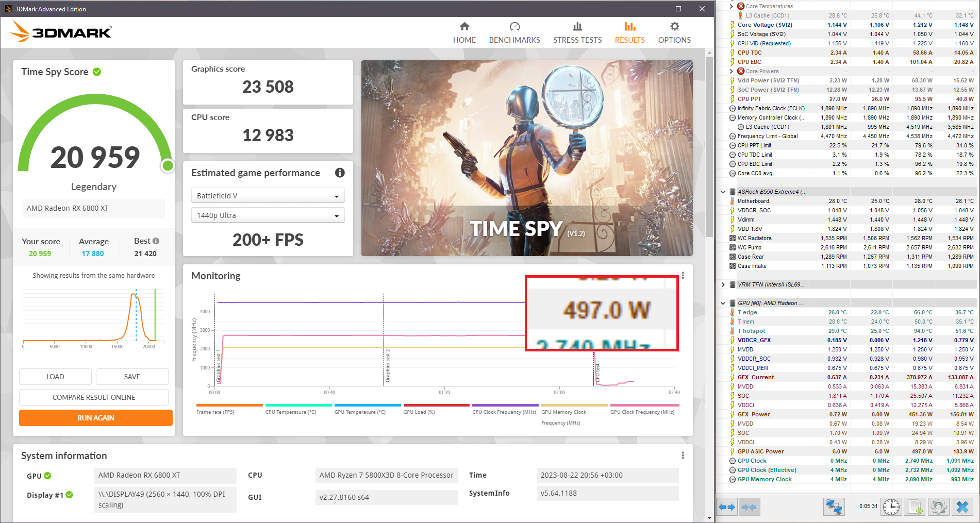Click the HWiNFO remote network monitors icon
The width and height of the screenshot is (980, 523).
pyautogui.click(x=834, y=507)
